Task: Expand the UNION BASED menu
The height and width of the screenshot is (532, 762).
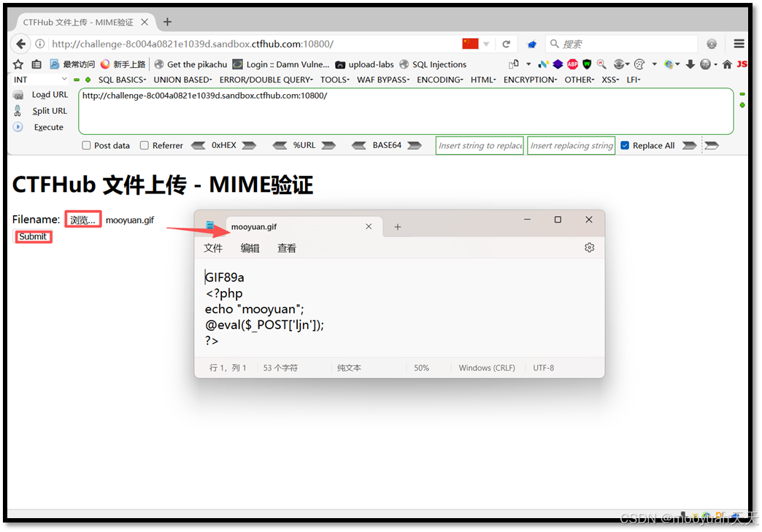Action: (182, 80)
